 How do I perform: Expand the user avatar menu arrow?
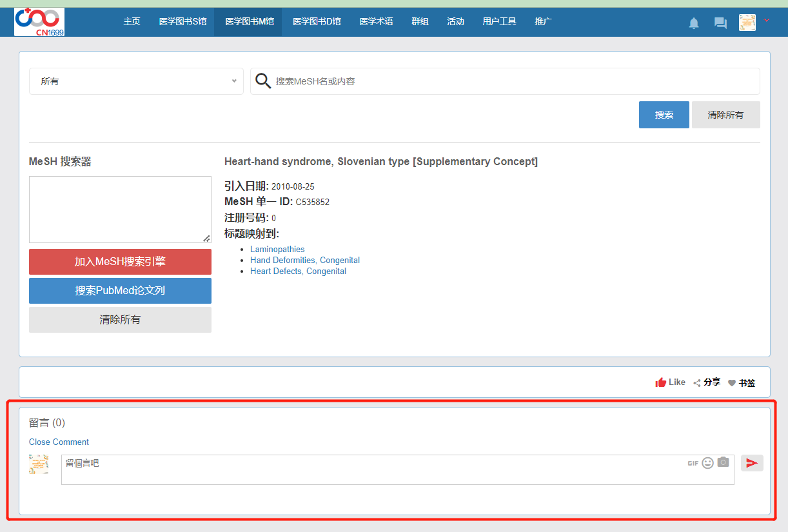click(767, 21)
